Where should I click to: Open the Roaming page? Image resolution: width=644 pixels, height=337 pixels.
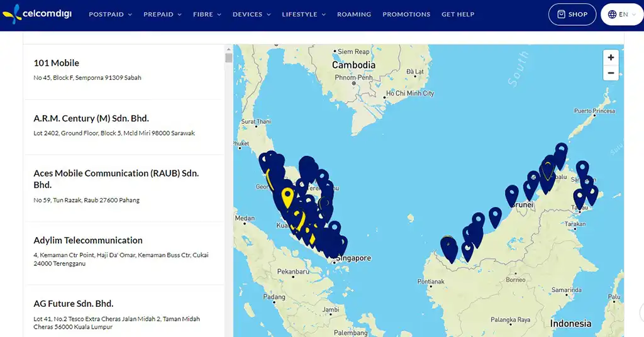point(354,14)
